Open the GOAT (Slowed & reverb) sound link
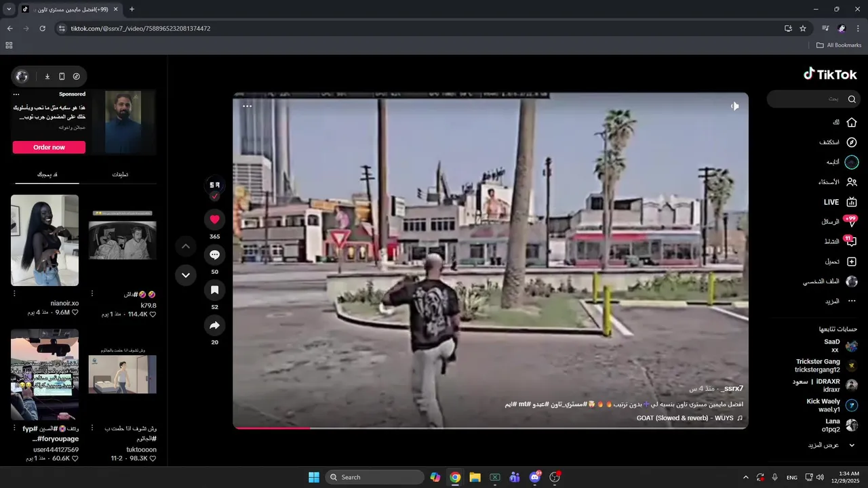 690,418
